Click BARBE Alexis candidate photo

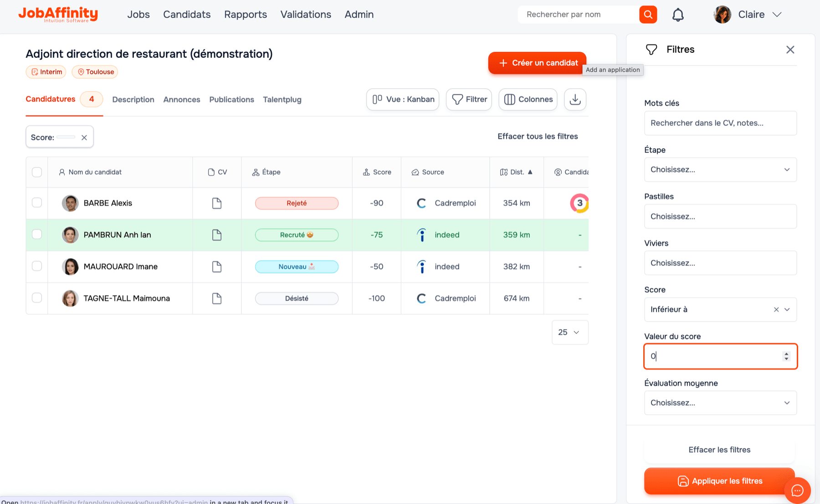pos(70,203)
